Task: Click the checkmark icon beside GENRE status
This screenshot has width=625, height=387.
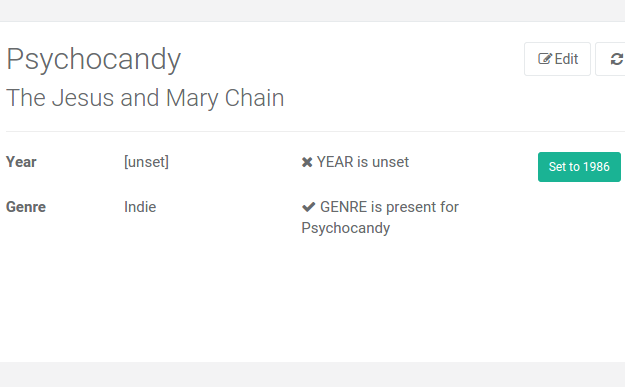Action: [x=309, y=207]
